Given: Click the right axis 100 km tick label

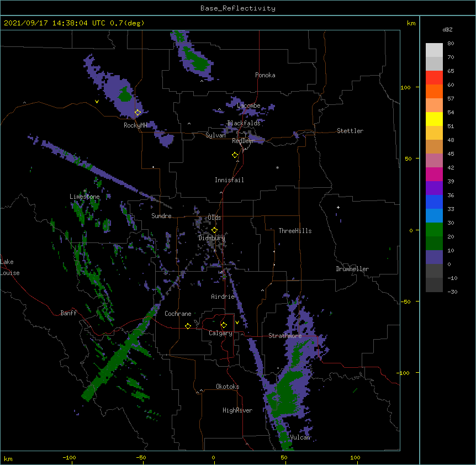Looking at the screenshot, I should click(405, 88).
